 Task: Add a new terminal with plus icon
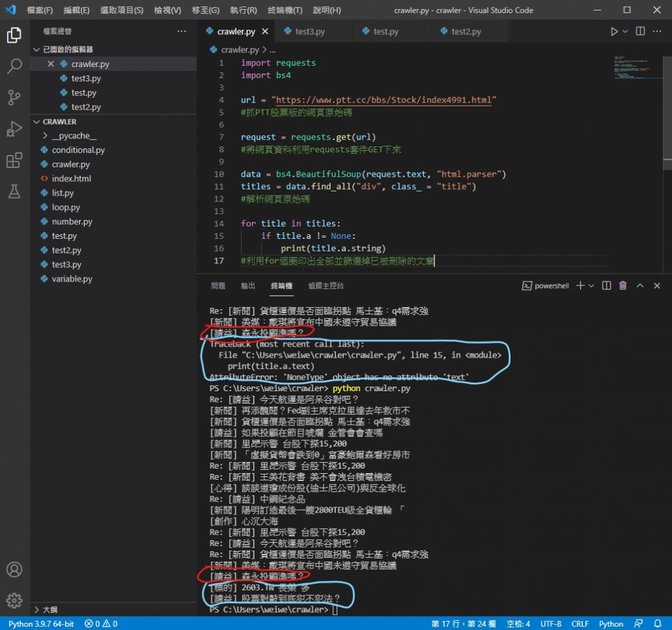[x=580, y=285]
